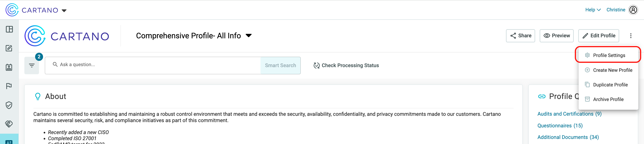Open the filter icon with badge 2
The height and width of the screenshot is (144, 644).
32,65
